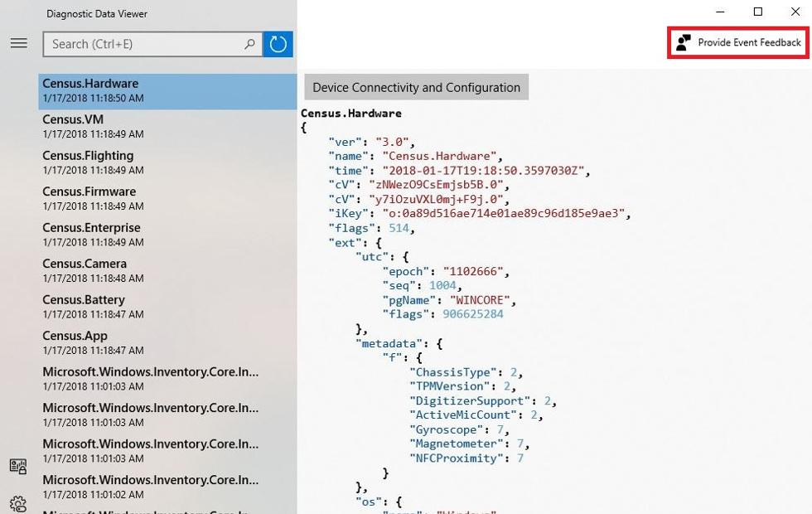Click Provide Event Feedback button
Viewport: 812px width, 514px height.
(738, 42)
